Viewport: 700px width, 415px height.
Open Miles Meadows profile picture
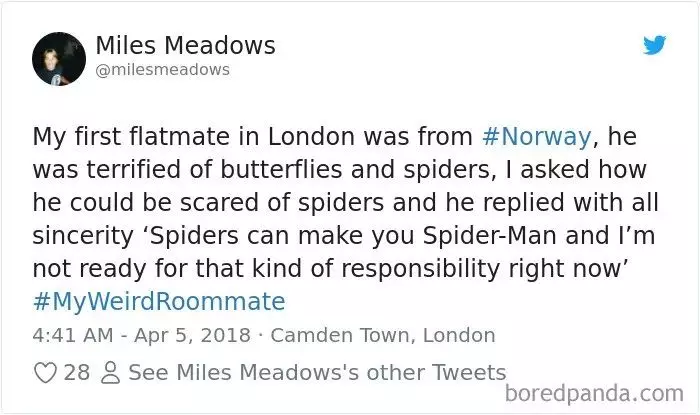click(59, 58)
